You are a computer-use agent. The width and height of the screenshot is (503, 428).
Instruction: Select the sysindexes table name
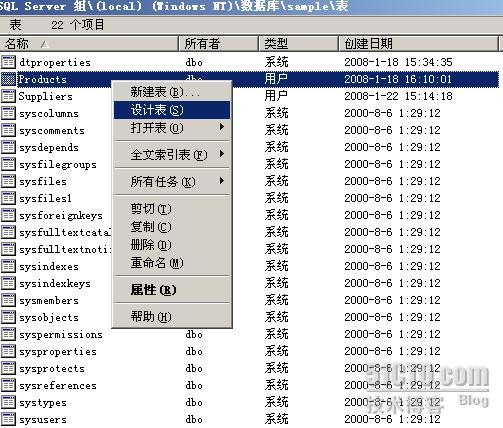49,267
